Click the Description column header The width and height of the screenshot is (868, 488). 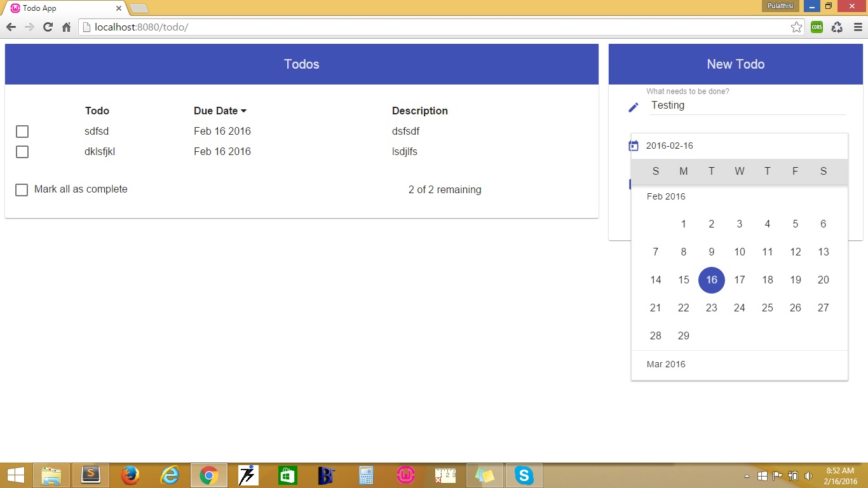420,111
